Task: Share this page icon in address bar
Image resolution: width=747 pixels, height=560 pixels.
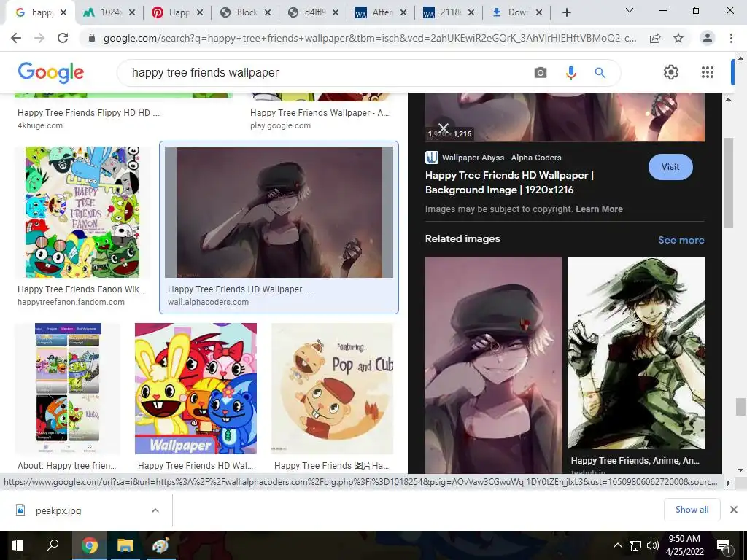Action: click(655, 38)
